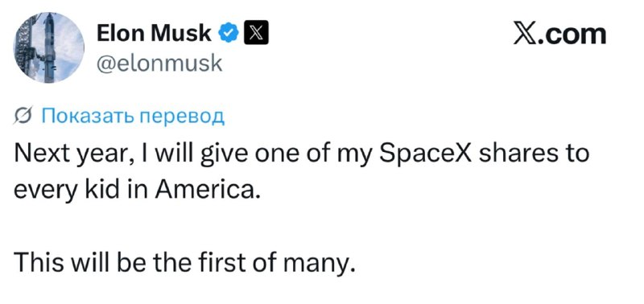Click the "This will be the first of many." line
The height and width of the screenshot is (304, 644).
tap(184, 262)
